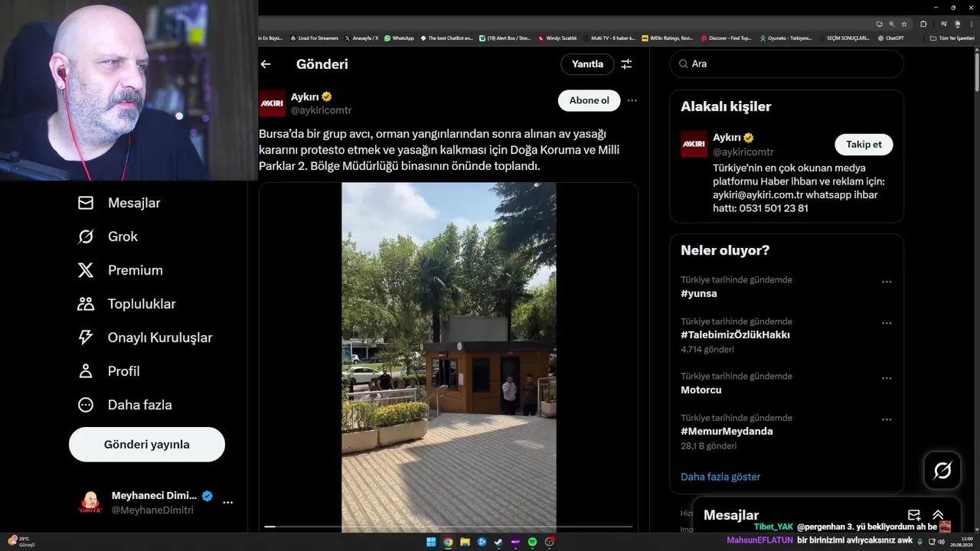
Task: Open the taskbar clock showing 11:00
Action: (x=961, y=542)
